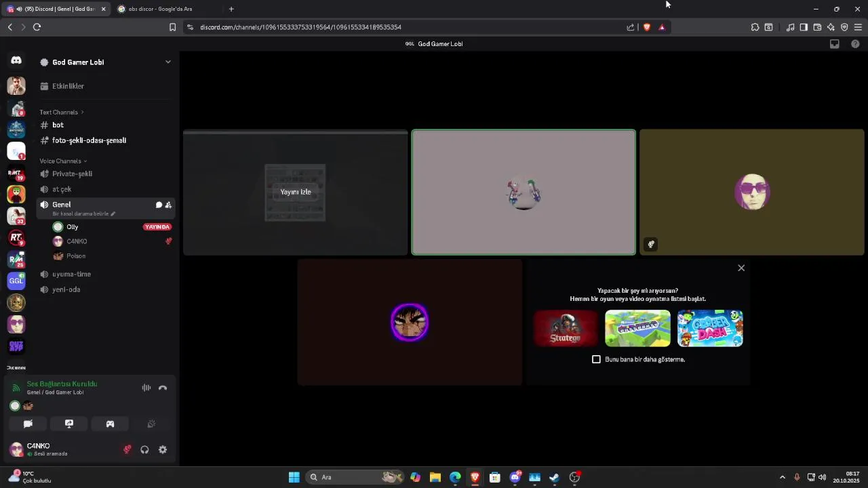Click the Brave Rewards triangle icon
This screenshot has height=488, width=868.
click(x=662, y=27)
